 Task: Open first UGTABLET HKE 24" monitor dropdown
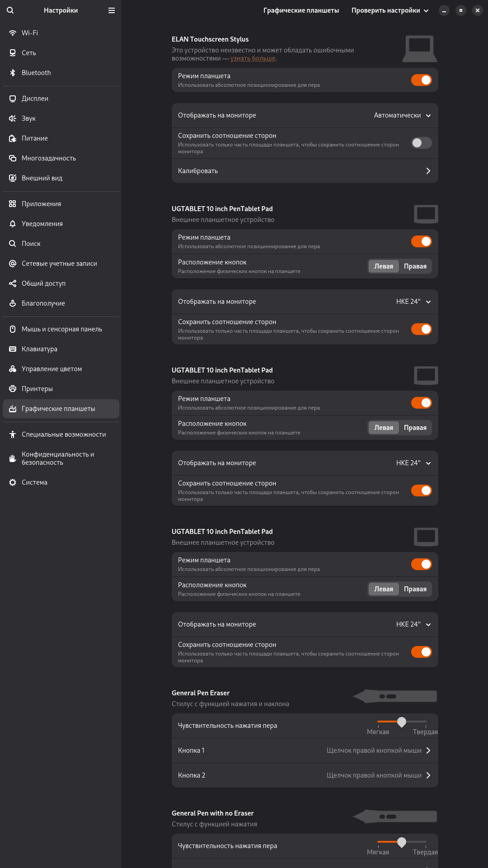(413, 302)
